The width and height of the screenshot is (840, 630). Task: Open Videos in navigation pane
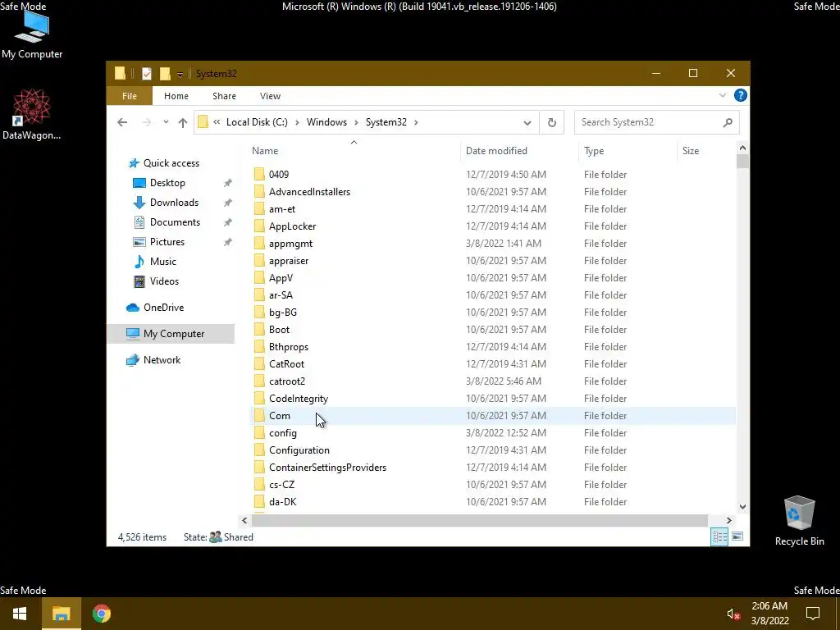point(164,281)
